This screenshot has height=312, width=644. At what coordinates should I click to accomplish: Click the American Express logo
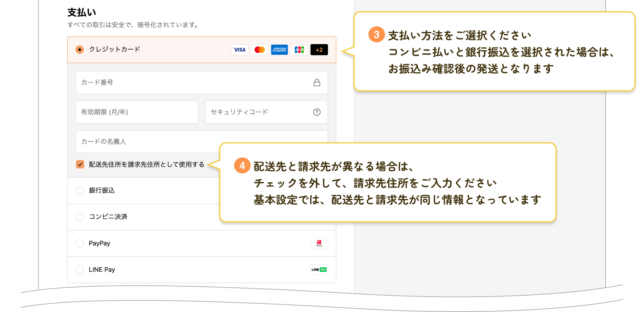point(279,50)
